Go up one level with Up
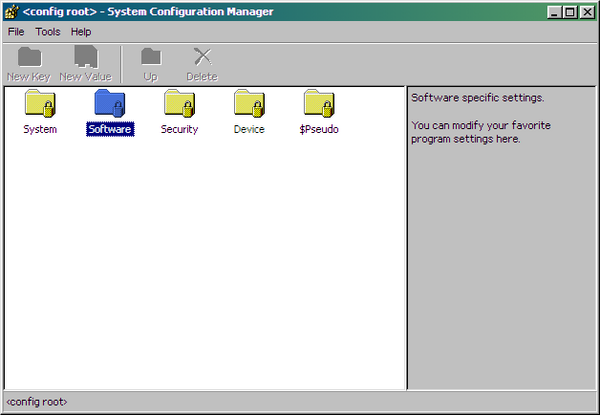 (150, 64)
